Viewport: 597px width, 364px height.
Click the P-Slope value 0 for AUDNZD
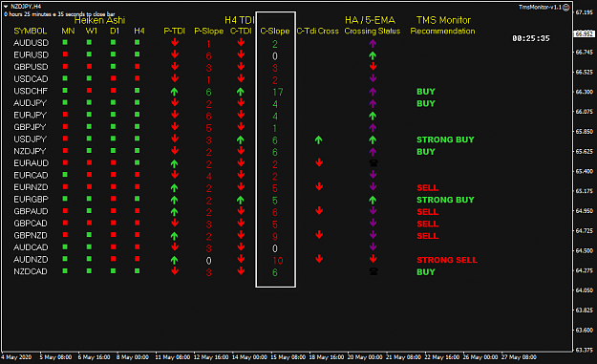(208, 261)
